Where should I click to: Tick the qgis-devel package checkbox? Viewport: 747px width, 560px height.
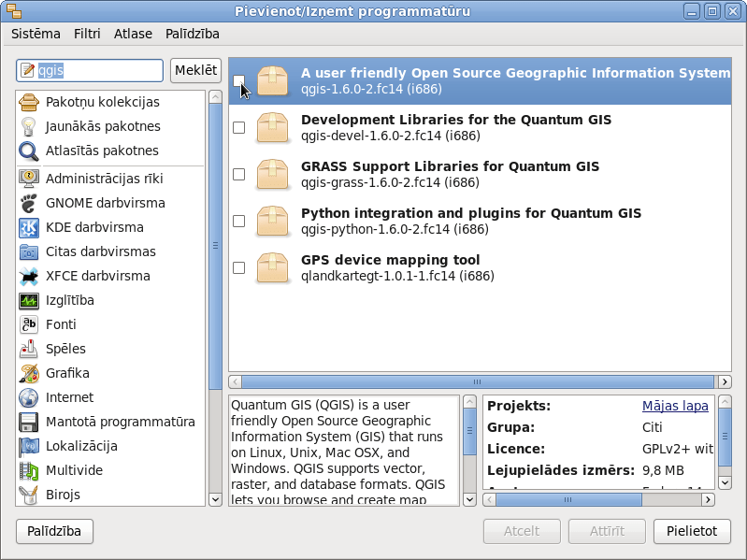click(238, 128)
